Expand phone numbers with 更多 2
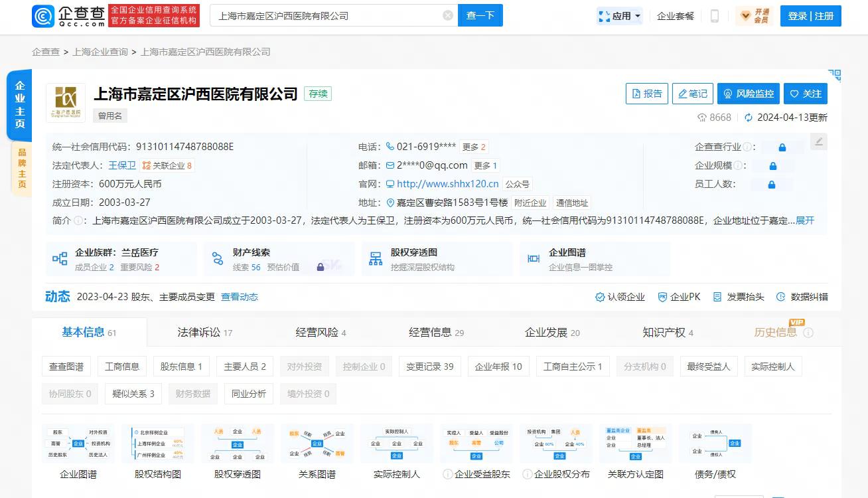868x498 pixels. pos(474,147)
